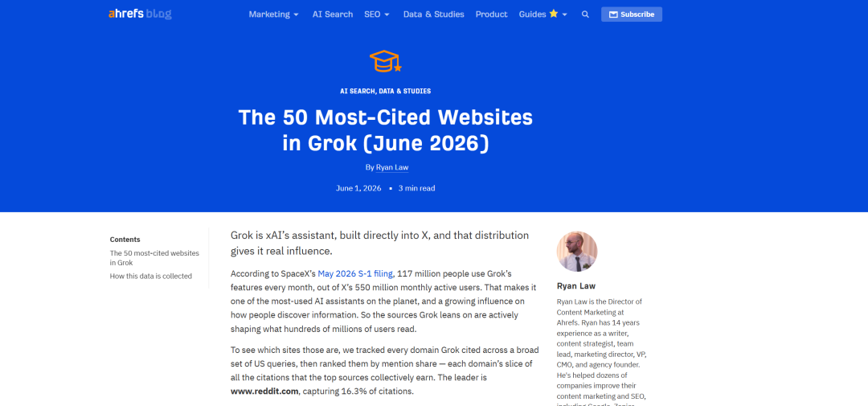The image size is (868, 406).
Task: Click the graduation cap icon above the title
Action: pos(385,61)
